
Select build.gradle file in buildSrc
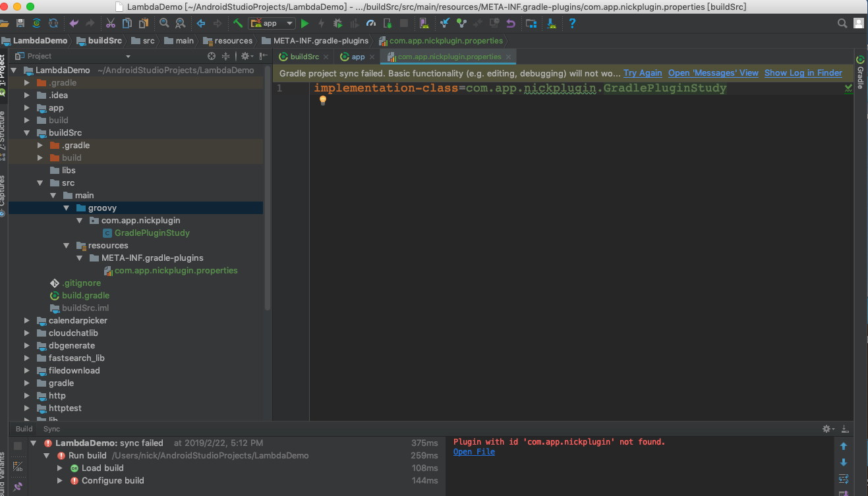(86, 295)
